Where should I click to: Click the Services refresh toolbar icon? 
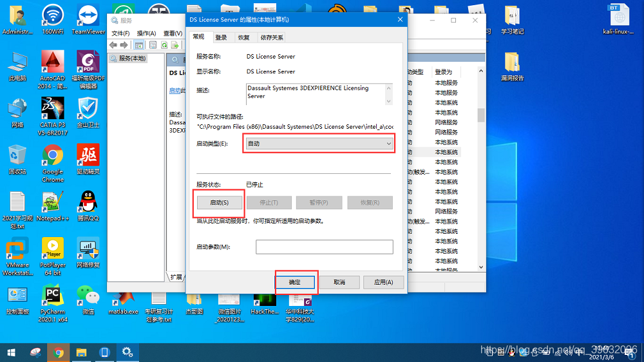pos(164,45)
